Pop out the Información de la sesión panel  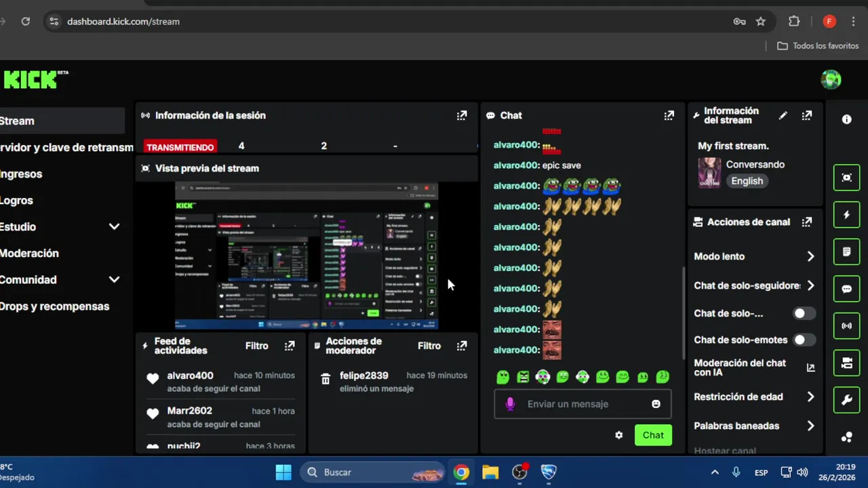pyautogui.click(x=462, y=115)
